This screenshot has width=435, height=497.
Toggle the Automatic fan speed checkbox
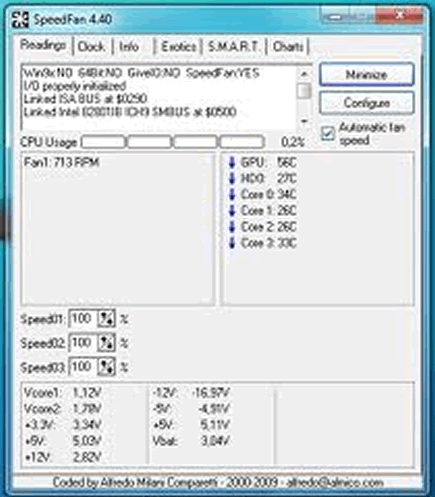[x=328, y=133]
